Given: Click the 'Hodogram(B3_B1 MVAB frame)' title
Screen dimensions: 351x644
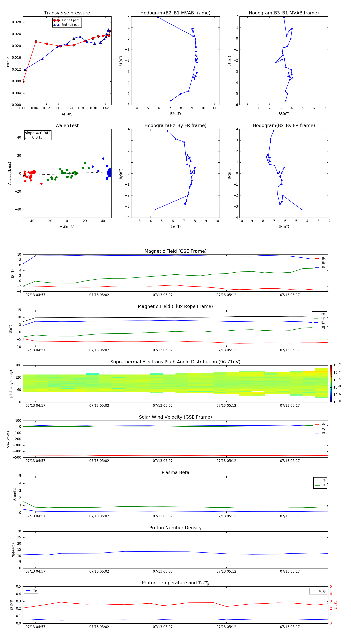Looking at the screenshot, I should [x=284, y=13].
